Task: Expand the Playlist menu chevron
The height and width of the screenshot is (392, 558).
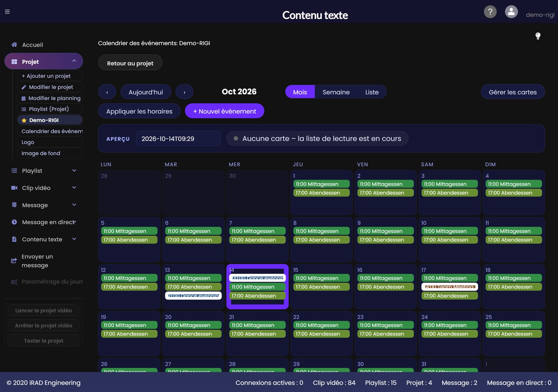Action: coord(74,170)
